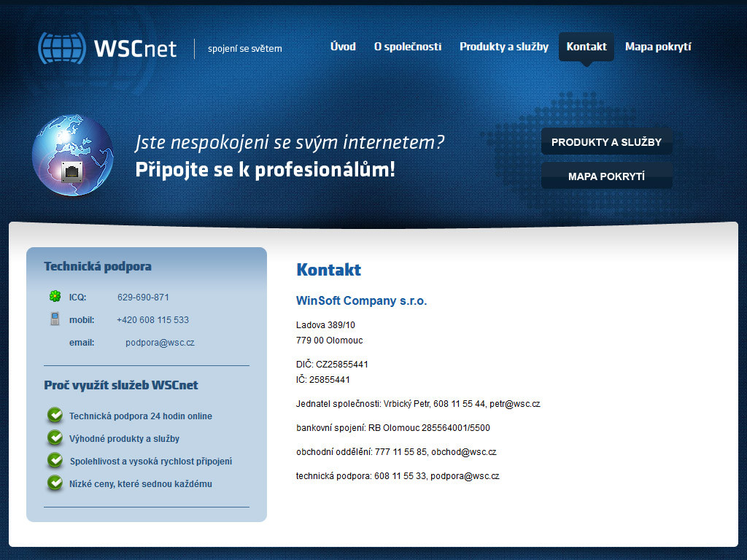
Task: Click the ICQ number 629-690-871
Action: tap(143, 297)
